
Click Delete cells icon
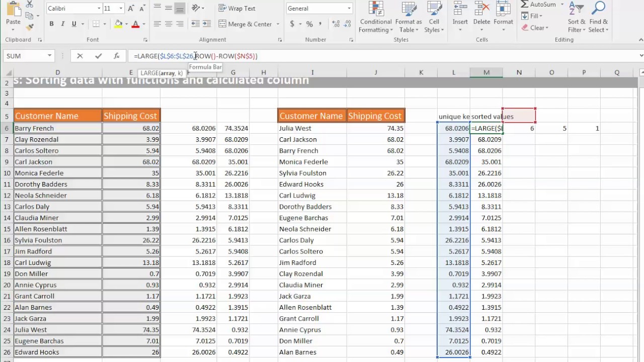coord(481,8)
